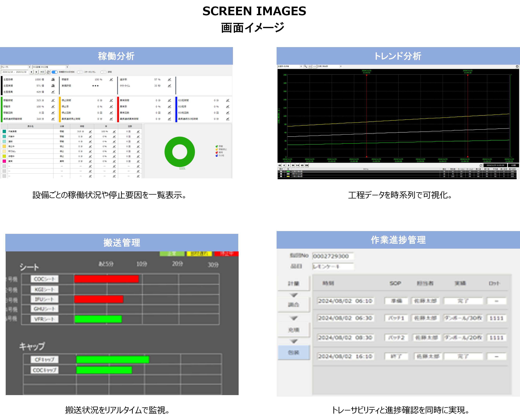Open the 広島工場台数 dropdown in trend panel
The height and width of the screenshot is (420, 520).
coord(341,66)
